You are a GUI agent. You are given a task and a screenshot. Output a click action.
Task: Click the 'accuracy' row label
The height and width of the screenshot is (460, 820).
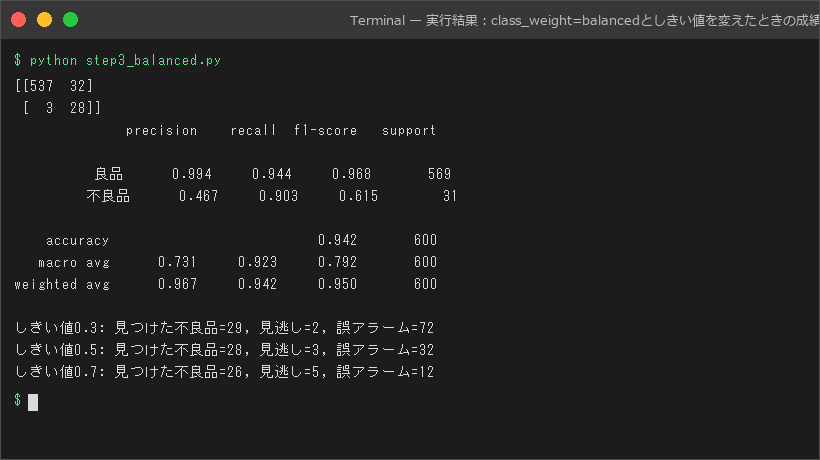[77, 240]
